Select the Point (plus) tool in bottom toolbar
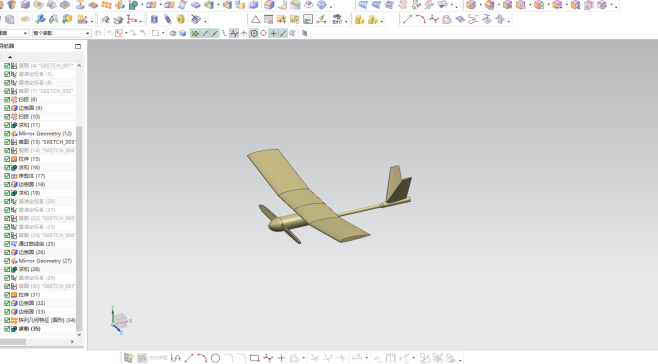658x364 pixels. (281, 358)
